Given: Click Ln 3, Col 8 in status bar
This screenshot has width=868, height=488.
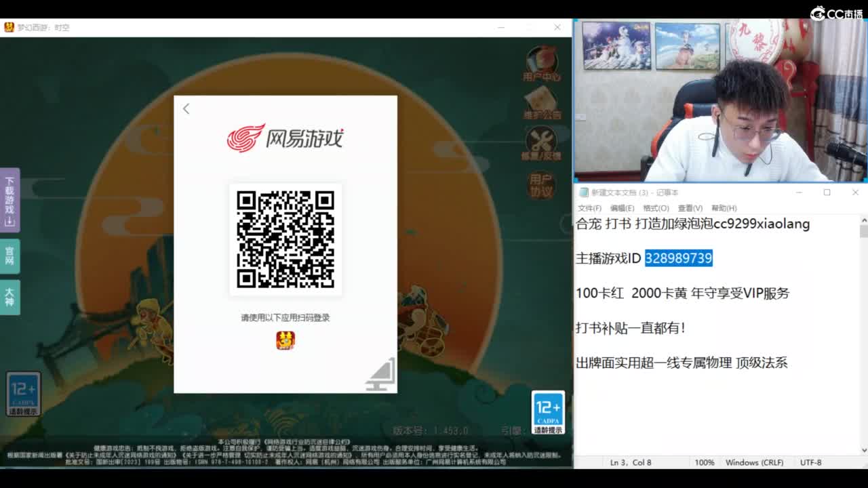Looking at the screenshot, I should tap(631, 462).
